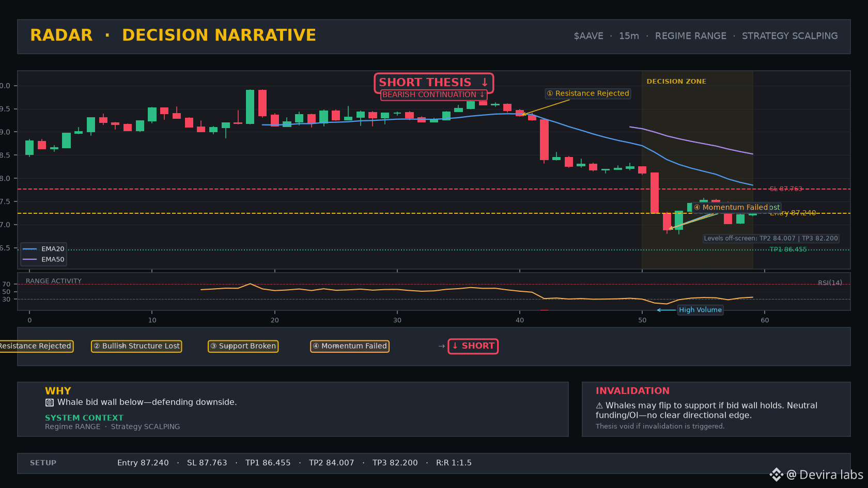Click the SETUP label in the bottom bar
This screenshot has width=868, height=488.
coord(43,463)
